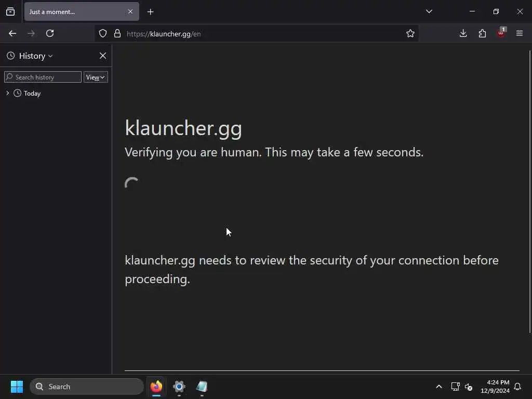Open the Windows Start menu

point(17,387)
